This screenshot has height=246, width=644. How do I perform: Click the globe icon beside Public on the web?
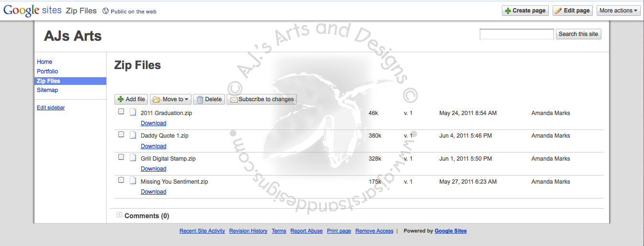tap(106, 11)
